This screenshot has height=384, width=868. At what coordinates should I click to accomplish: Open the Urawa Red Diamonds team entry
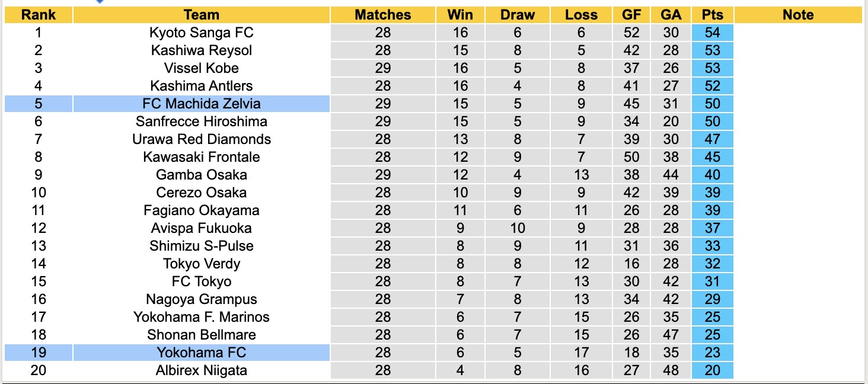click(202, 139)
